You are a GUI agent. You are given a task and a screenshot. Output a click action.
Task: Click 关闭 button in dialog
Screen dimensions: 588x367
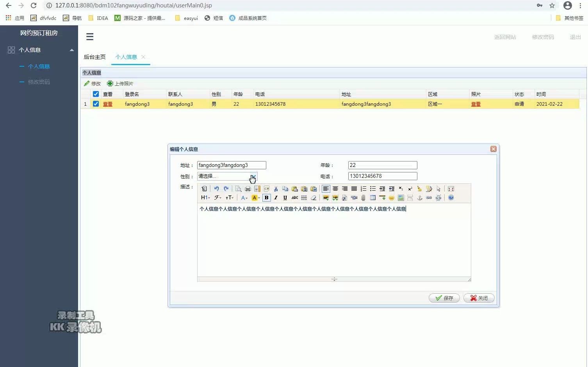pos(479,298)
